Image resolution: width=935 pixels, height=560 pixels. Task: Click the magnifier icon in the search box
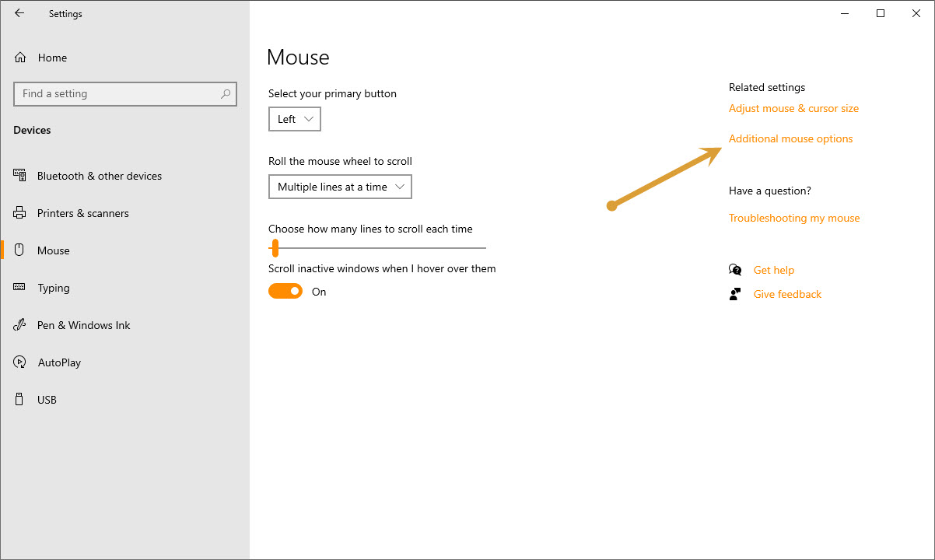click(x=226, y=93)
